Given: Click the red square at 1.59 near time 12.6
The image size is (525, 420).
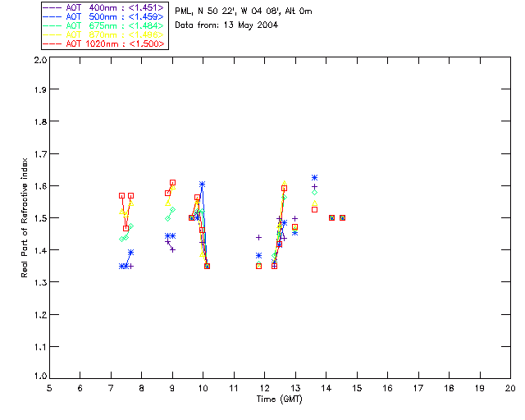Looking at the screenshot, I should (x=284, y=189).
